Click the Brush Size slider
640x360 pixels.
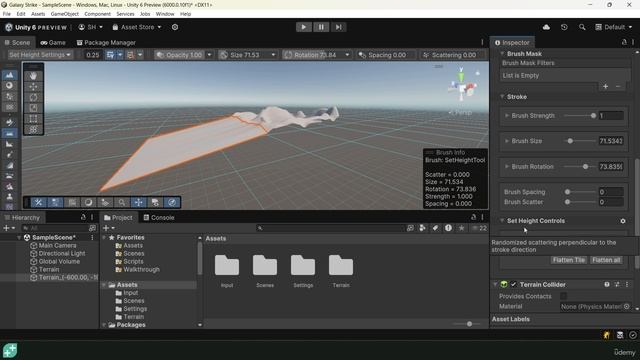pyautogui.click(x=580, y=141)
